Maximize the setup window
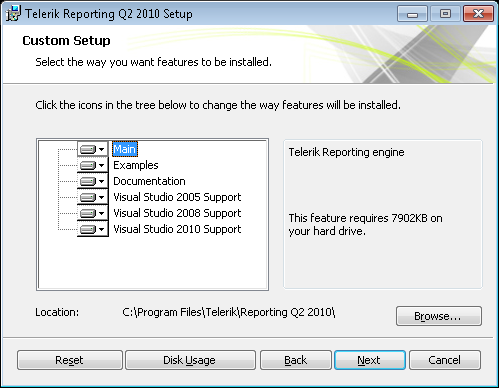Viewport: 499px width, 388px height. [x=445, y=14]
